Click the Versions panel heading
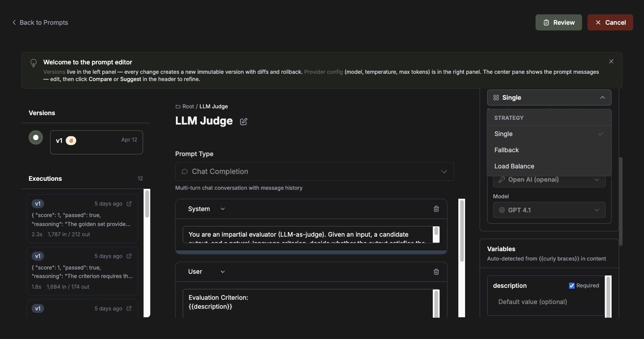 coord(42,113)
